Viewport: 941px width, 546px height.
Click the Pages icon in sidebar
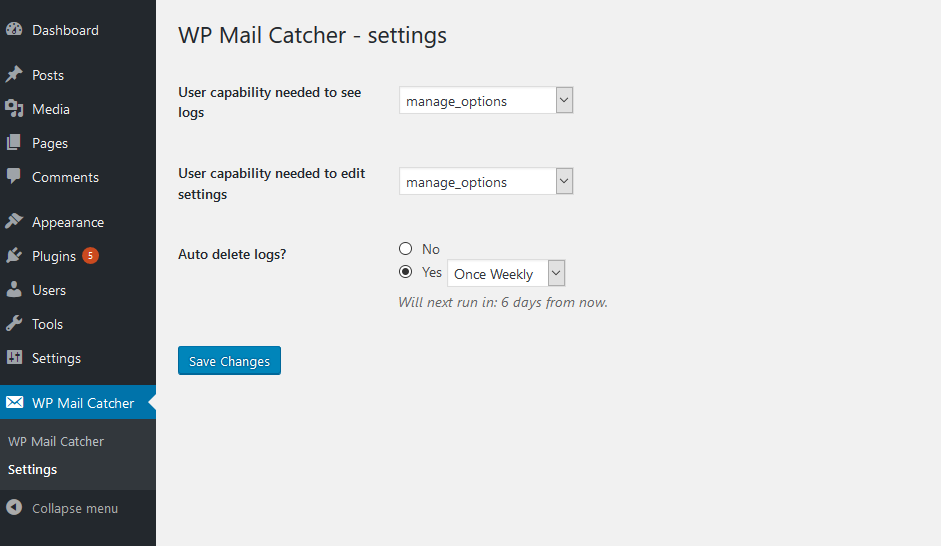point(14,143)
